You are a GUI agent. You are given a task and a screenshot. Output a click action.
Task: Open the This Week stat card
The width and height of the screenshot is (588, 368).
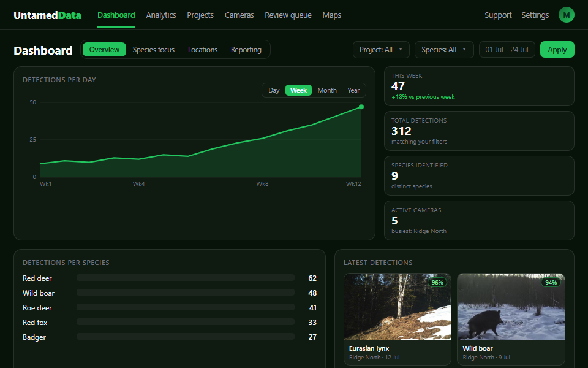479,86
